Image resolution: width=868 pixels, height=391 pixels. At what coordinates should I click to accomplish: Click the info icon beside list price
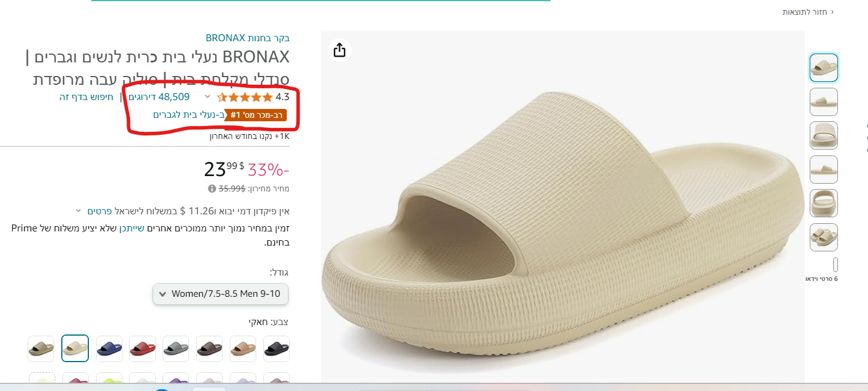pyautogui.click(x=211, y=189)
